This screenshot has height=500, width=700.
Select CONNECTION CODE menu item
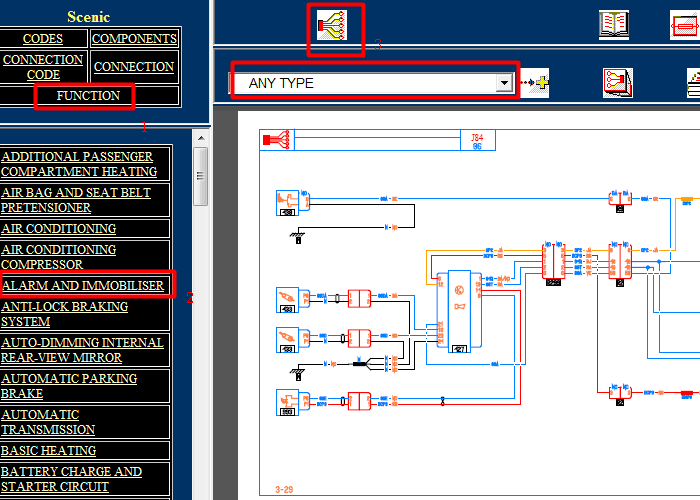[x=43, y=67]
